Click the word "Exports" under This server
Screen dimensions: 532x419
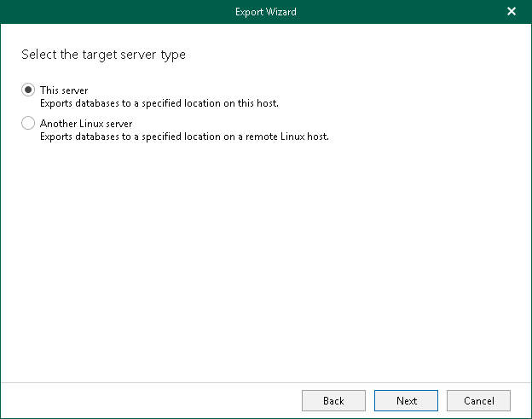tap(57, 103)
